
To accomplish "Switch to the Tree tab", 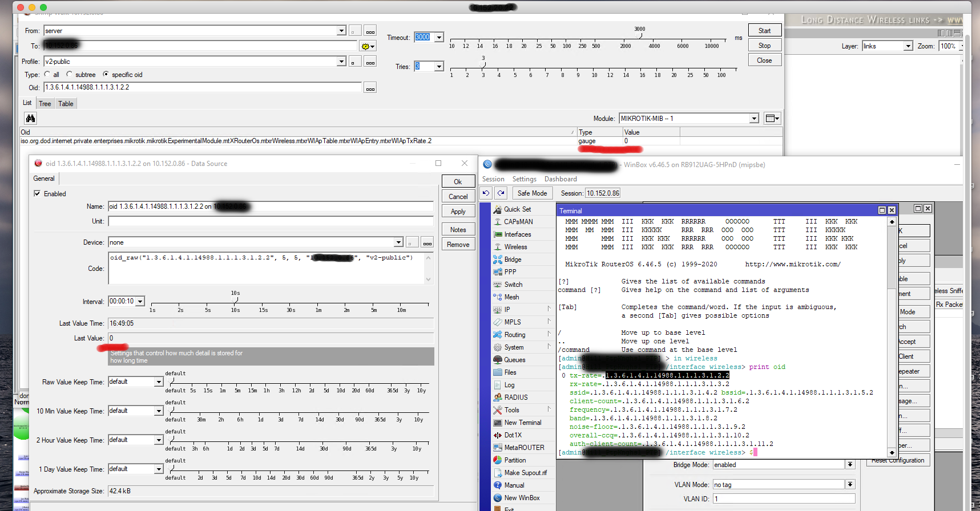I will pos(45,104).
